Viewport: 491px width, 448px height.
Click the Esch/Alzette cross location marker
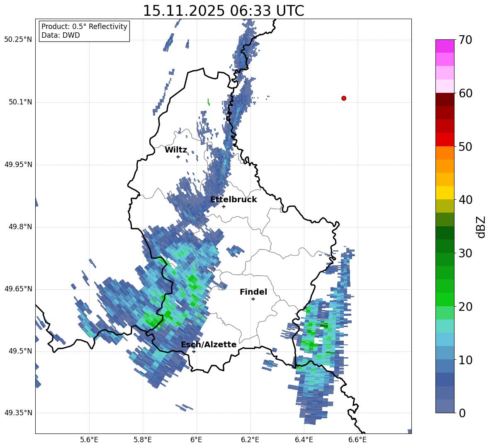pyautogui.click(x=194, y=351)
